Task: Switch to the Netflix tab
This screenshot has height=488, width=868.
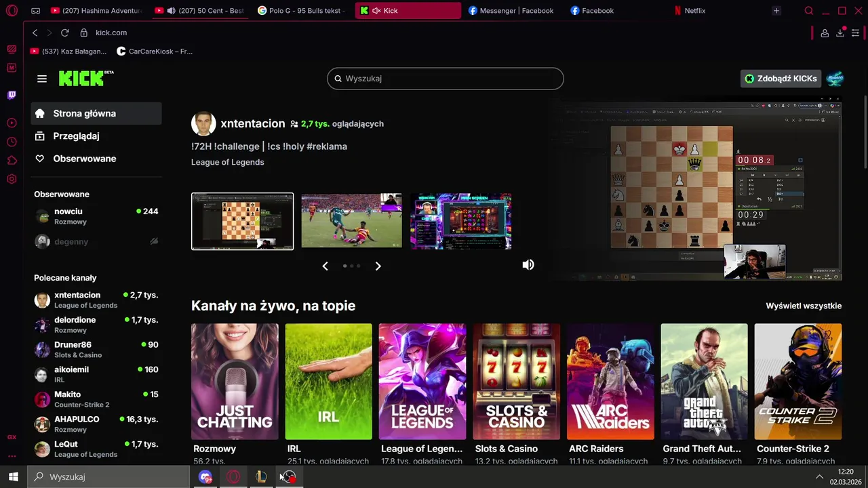Action: click(719, 11)
